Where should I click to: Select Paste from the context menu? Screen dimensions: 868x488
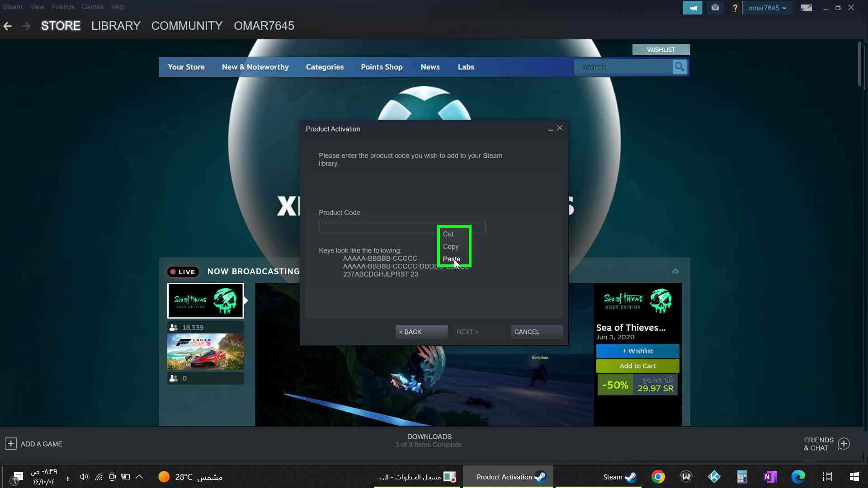tap(451, 259)
